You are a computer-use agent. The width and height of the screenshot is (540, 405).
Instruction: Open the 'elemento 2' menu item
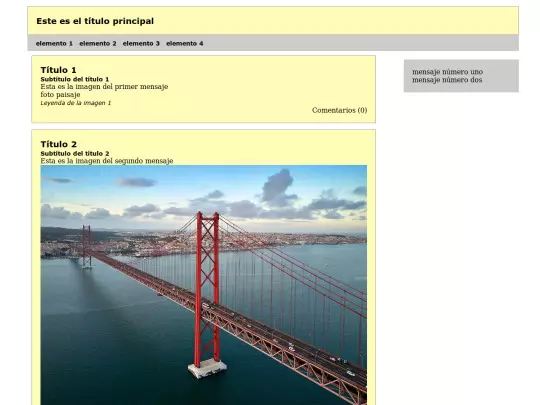98,43
